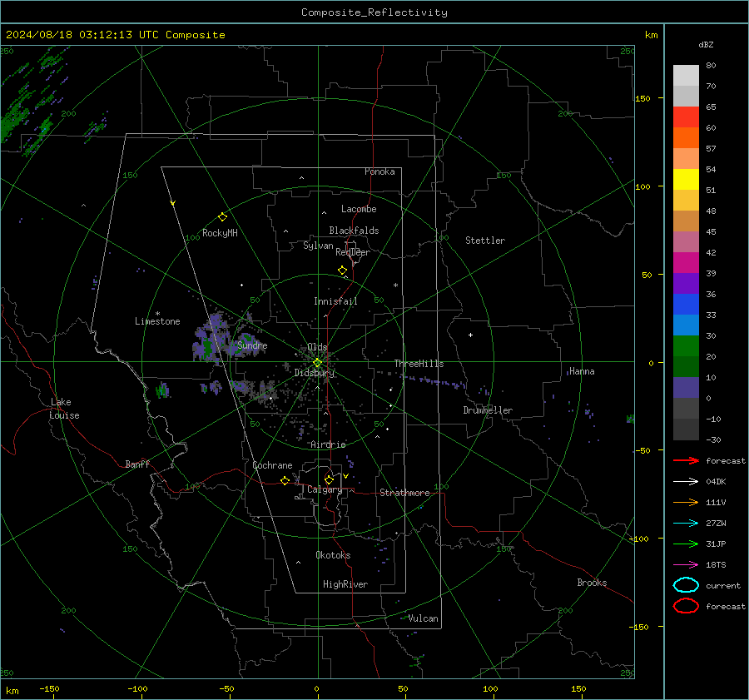Click the red forecast arrow in legend

(x=686, y=460)
